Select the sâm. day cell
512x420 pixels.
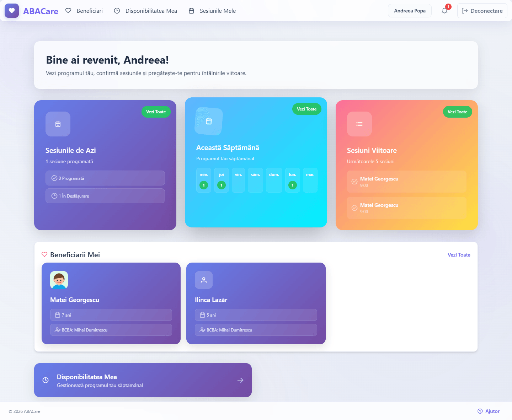coord(255,180)
